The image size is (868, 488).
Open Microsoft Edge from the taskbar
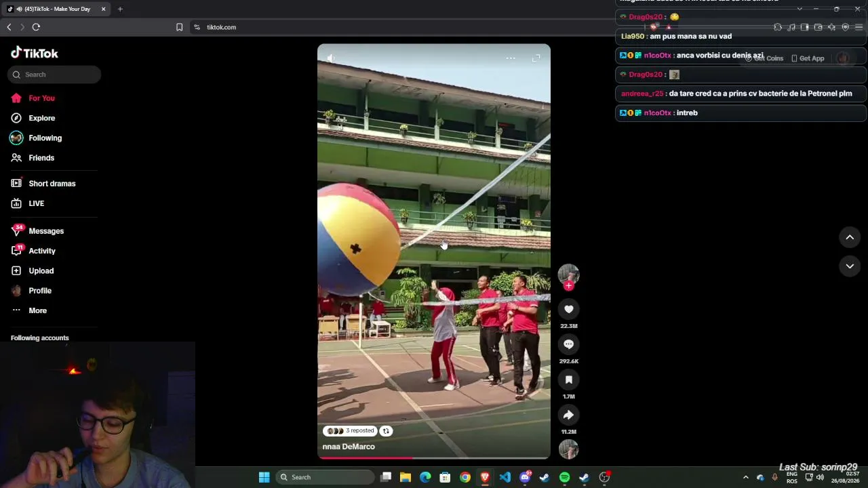425,477
